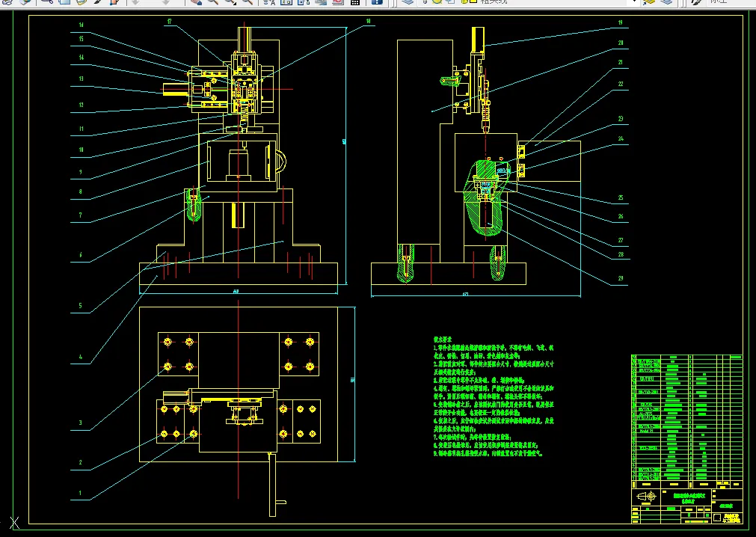This screenshot has height=537, width=756.
Task: Click balloon number 4
Action: [x=81, y=358]
